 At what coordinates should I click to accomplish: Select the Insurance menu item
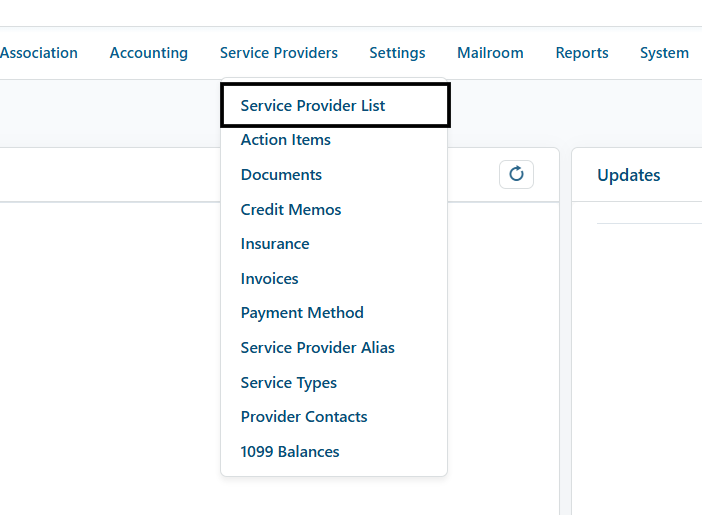click(x=275, y=244)
